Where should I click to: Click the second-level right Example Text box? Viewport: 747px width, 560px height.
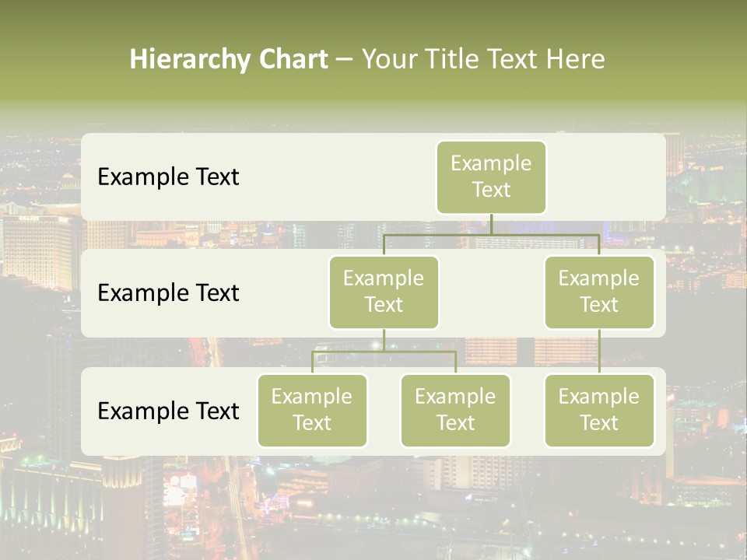tap(599, 292)
